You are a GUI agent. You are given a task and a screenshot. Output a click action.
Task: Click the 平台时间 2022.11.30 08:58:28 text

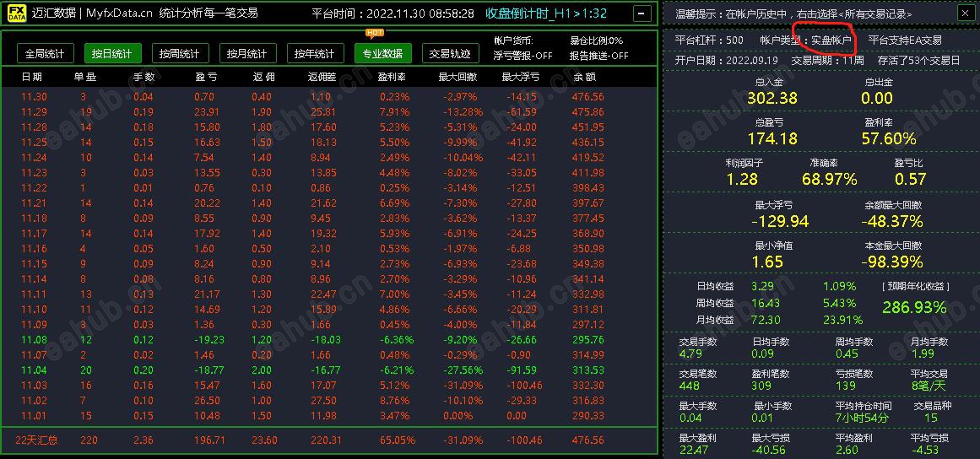pyautogui.click(x=393, y=13)
